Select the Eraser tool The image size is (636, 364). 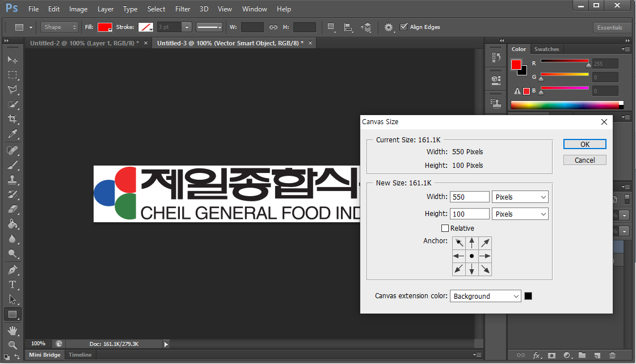point(12,209)
